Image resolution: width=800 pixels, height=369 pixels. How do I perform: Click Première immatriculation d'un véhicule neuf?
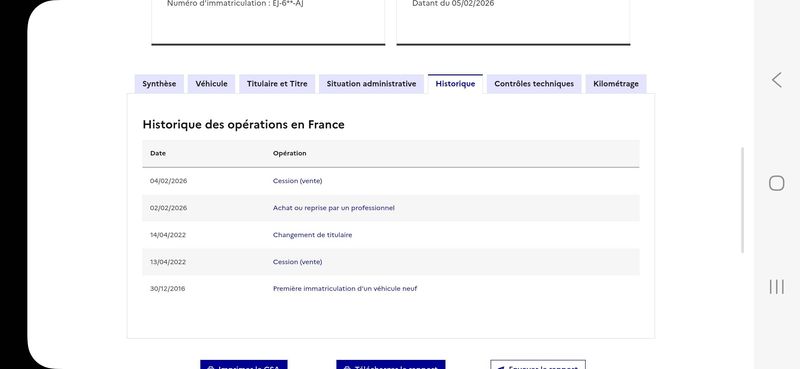(x=345, y=288)
